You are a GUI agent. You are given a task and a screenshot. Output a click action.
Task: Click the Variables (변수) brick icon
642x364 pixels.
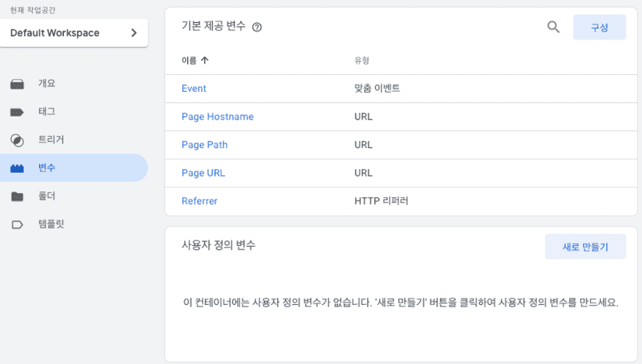click(x=17, y=168)
